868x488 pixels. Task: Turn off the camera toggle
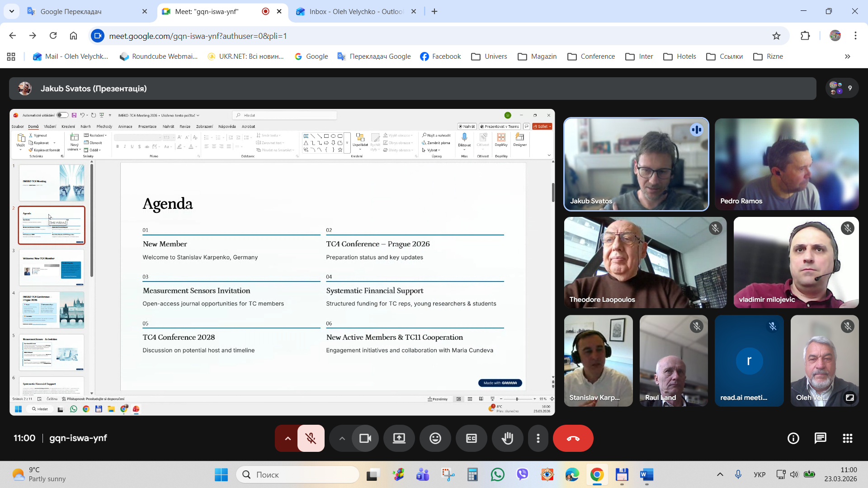point(365,438)
